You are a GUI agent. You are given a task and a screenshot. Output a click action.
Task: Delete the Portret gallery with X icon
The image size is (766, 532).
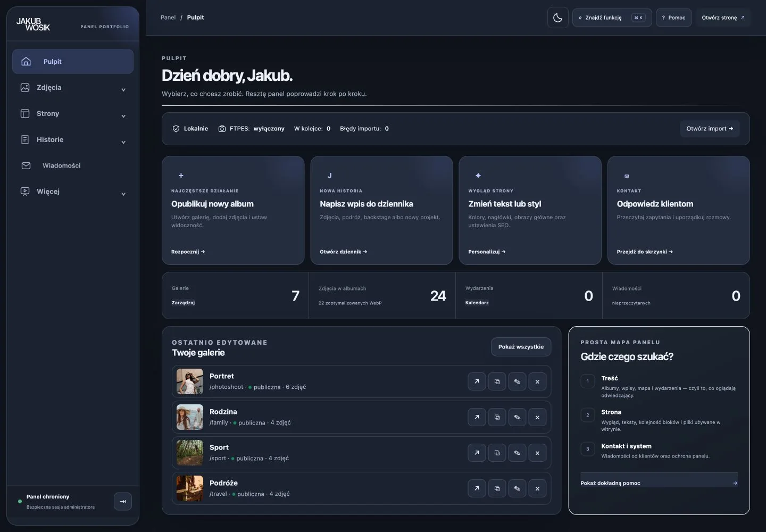tap(537, 381)
